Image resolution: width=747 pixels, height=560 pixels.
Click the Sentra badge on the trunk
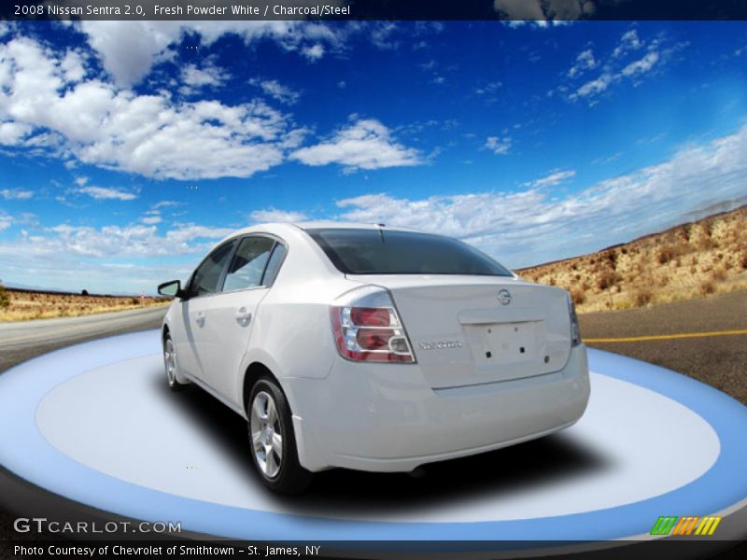point(440,345)
